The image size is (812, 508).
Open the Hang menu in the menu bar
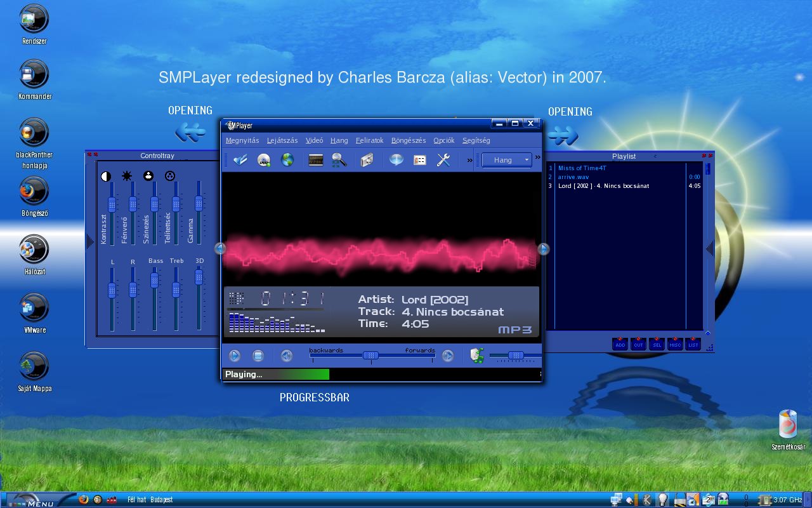(x=339, y=140)
